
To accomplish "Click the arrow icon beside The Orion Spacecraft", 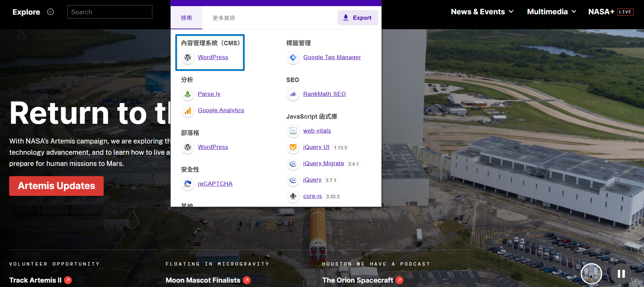I will point(400,280).
